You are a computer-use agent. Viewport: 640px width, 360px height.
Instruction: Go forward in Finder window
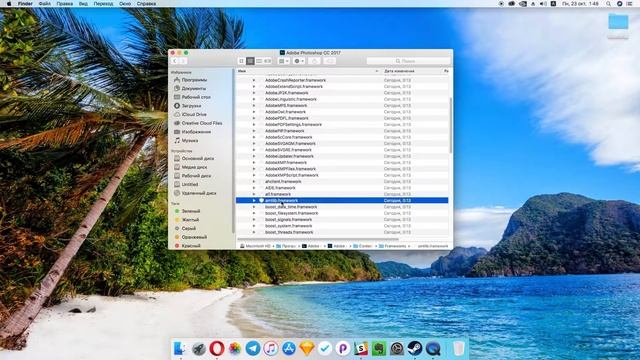pyautogui.click(x=183, y=61)
